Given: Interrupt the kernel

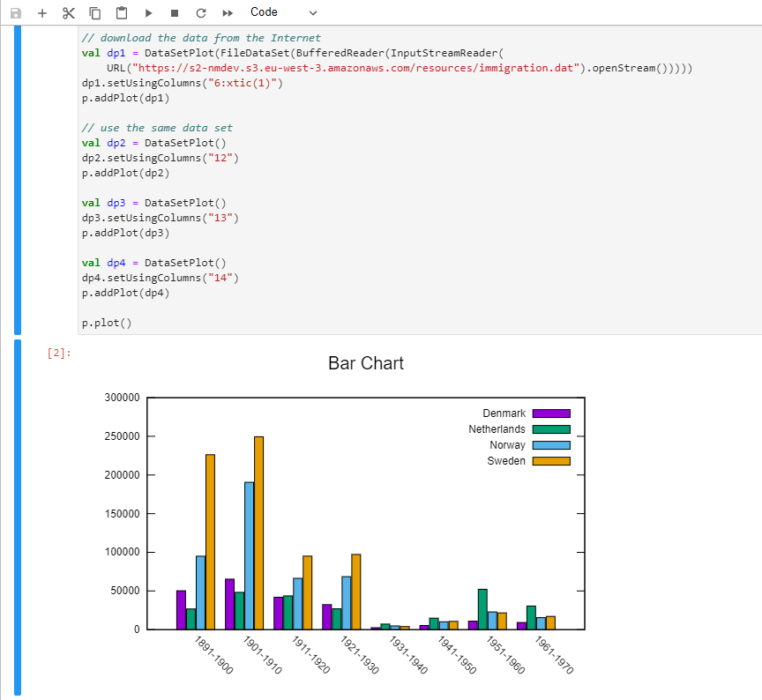Looking at the screenshot, I should pos(173,12).
